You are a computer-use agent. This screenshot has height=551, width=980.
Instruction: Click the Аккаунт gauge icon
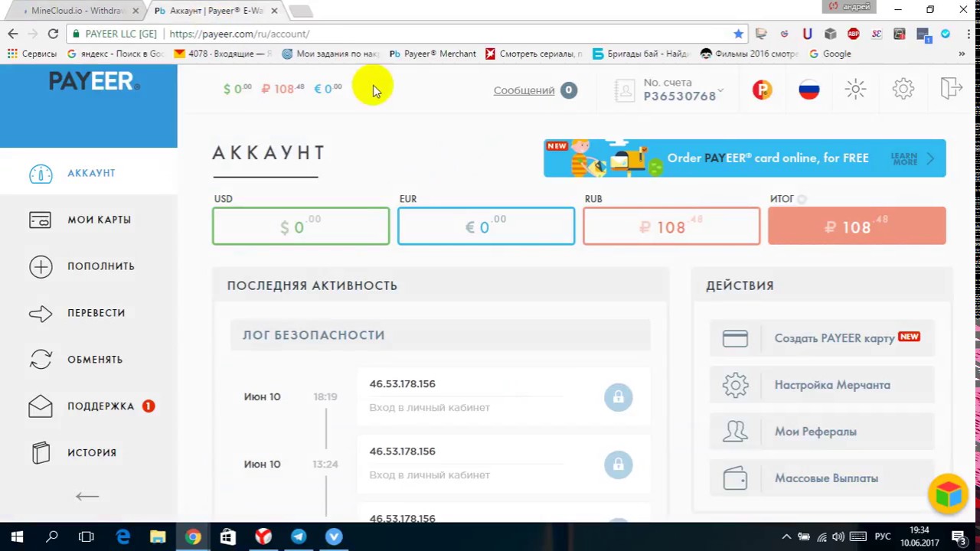click(x=41, y=174)
